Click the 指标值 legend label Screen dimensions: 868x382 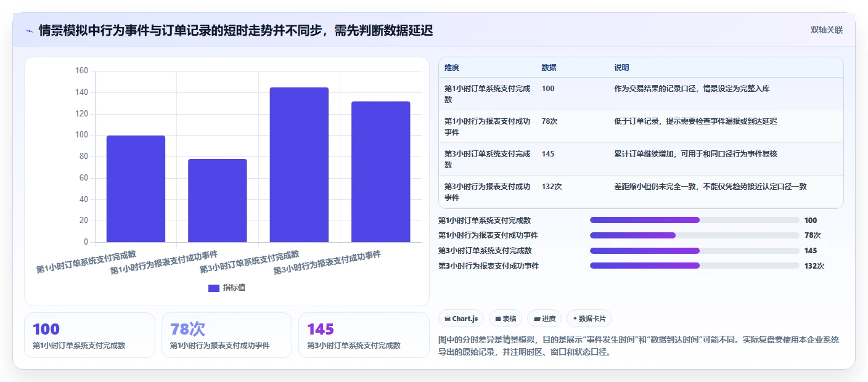pos(234,288)
